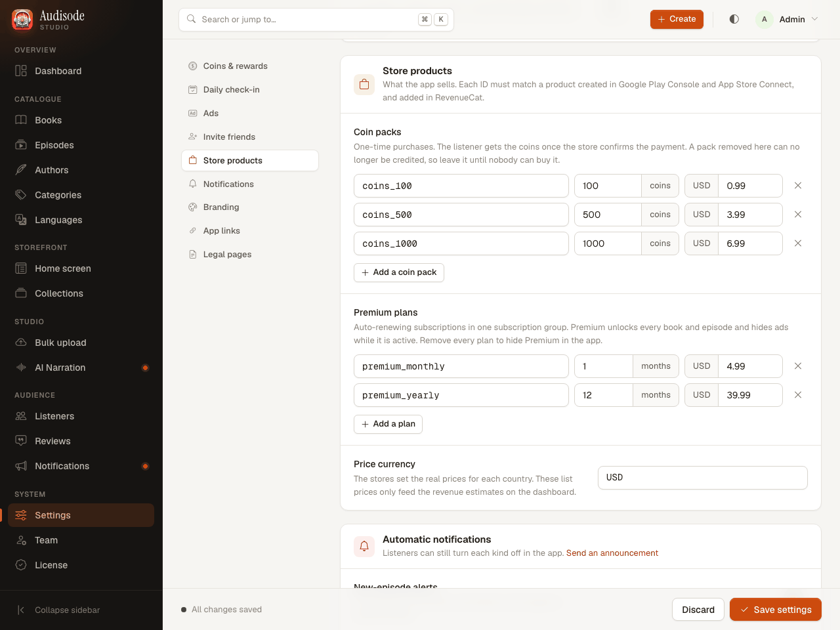840x630 pixels.
Task: Remove the coins_1000 pack
Action: pyautogui.click(x=798, y=243)
